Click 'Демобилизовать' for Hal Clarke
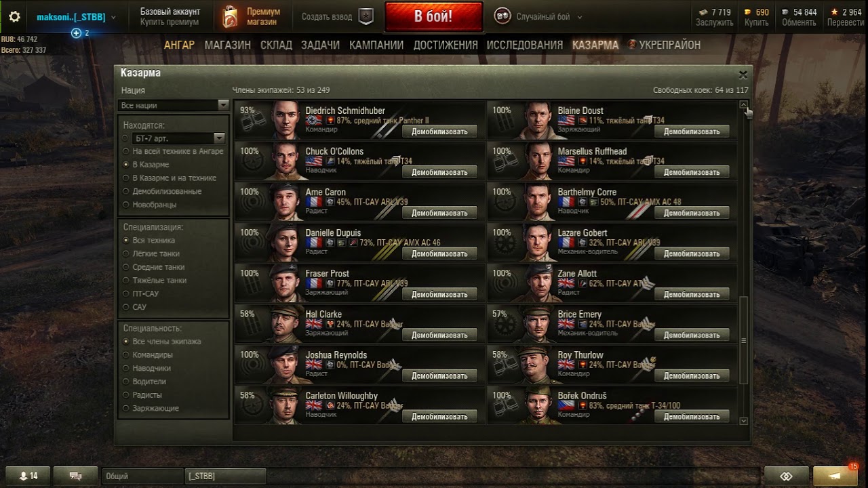Viewport: 868px width, 488px height. 439,335
